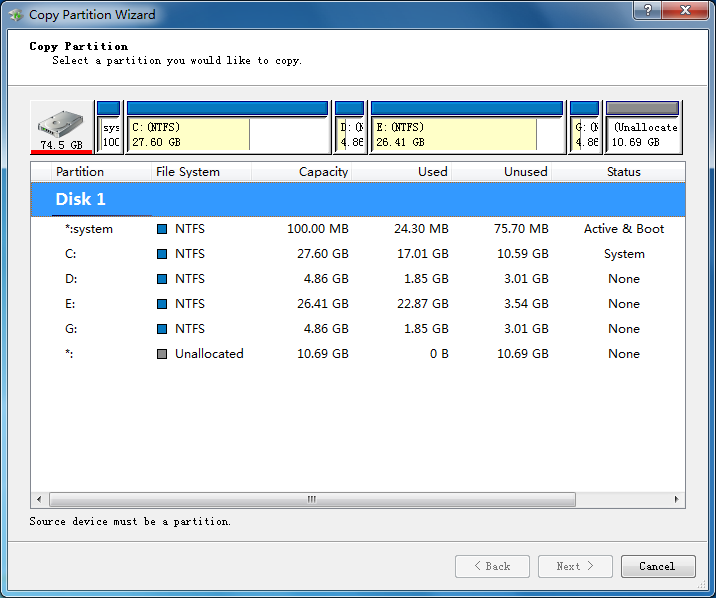Click the 22.87 GB used value
716x598 pixels.
(423, 304)
